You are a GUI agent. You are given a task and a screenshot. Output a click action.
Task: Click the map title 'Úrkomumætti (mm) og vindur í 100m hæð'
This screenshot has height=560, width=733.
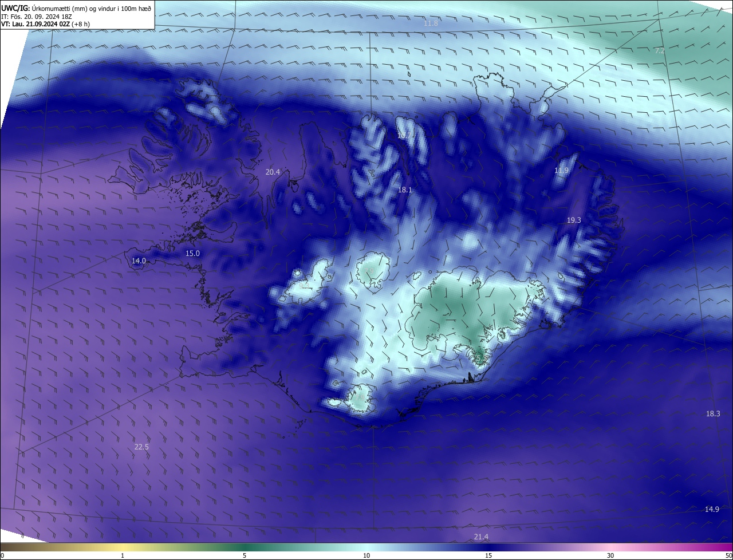tap(91, 8)
